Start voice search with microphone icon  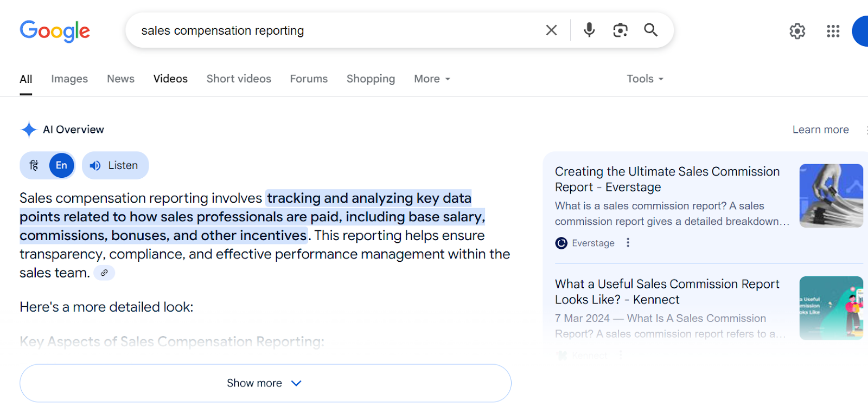[x=589, y=30]
